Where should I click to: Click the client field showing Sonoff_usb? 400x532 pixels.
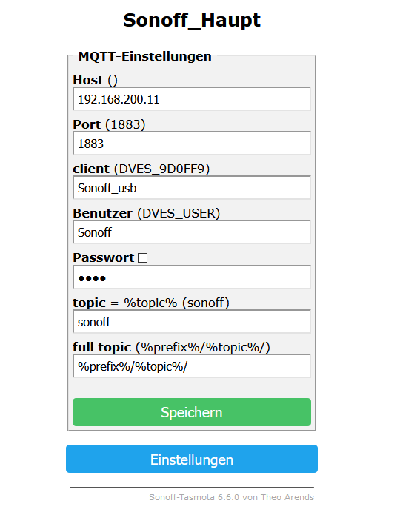(x=192, y=188)
